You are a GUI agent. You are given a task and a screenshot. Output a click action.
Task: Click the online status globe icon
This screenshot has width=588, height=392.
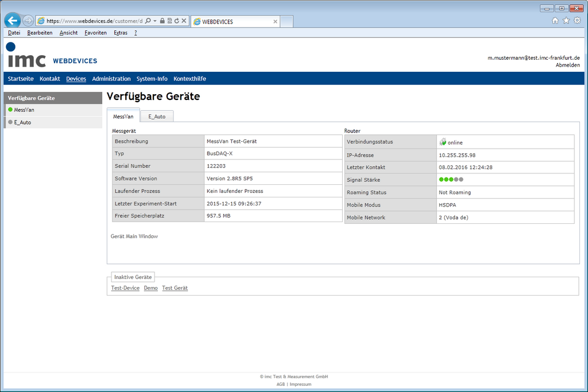[x=442, y=142]
